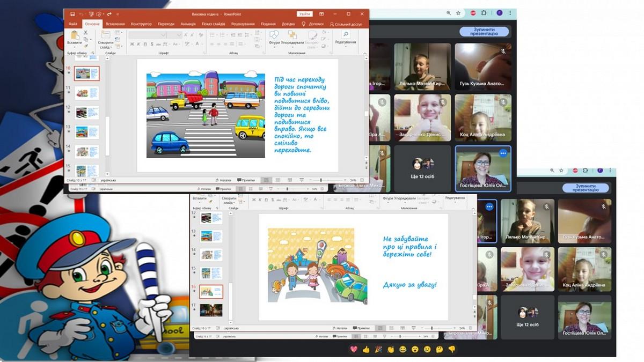
Task: Click the Увійти sign-in button
Action: (304, 14)
